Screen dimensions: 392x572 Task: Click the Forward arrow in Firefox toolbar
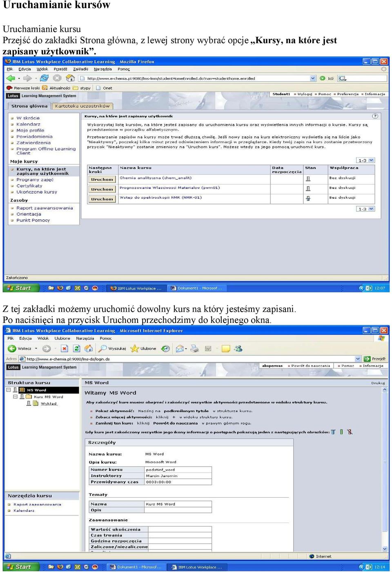(27, 78)
